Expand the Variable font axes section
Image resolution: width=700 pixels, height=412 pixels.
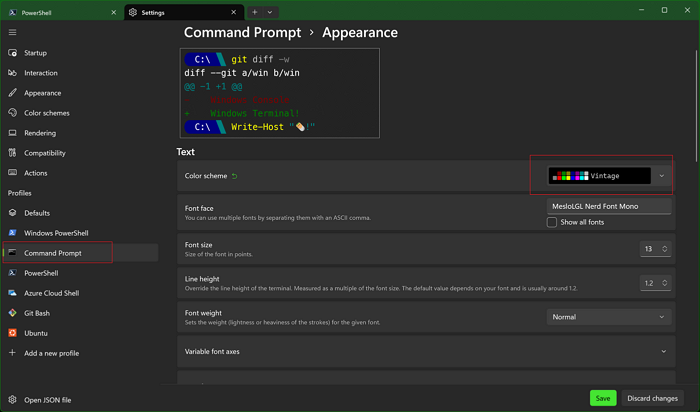(x=426, y=351)
